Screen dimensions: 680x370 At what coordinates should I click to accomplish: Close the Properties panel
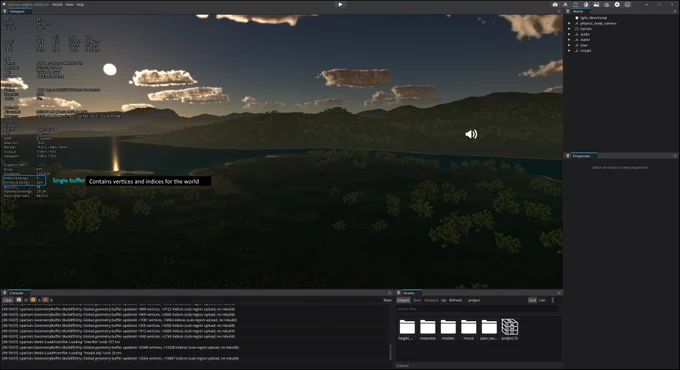tap(675, 156)
